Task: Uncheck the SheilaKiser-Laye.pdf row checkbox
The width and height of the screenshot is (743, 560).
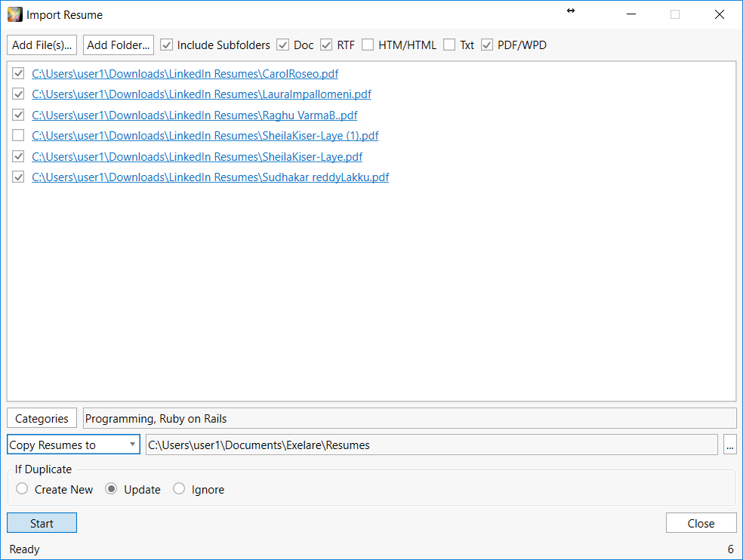Action: pyautogui.click(x=18, y=156)
